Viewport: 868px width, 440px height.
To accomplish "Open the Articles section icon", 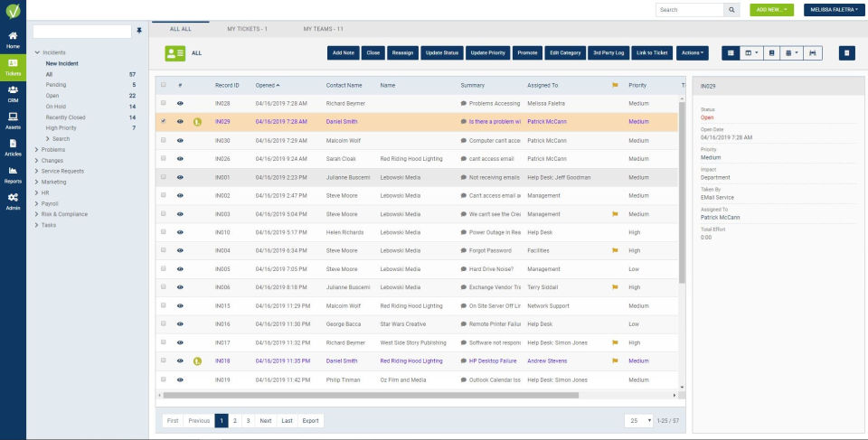I will coord(13,146).
